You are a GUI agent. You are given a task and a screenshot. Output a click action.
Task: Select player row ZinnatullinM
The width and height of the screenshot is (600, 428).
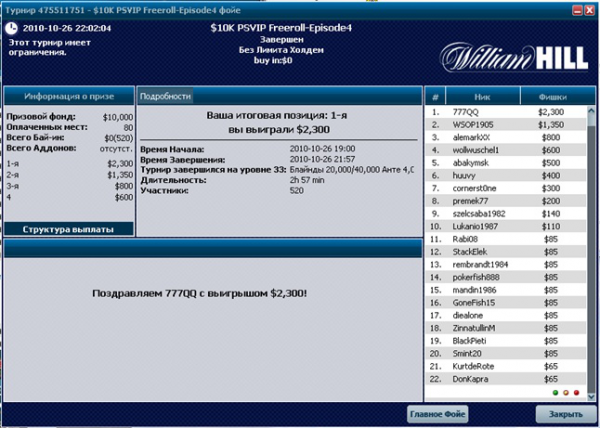tap(505, 328)
